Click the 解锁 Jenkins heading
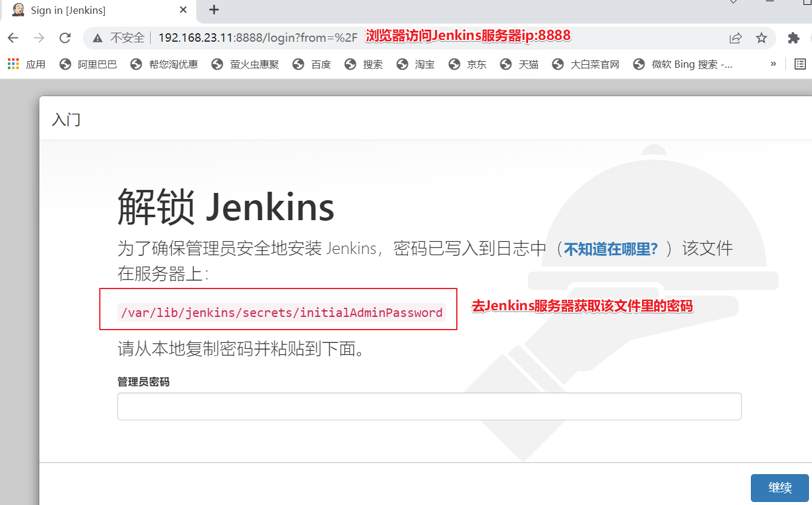Image resolution: width=812 pixels, height=505 pixels. 226,207
